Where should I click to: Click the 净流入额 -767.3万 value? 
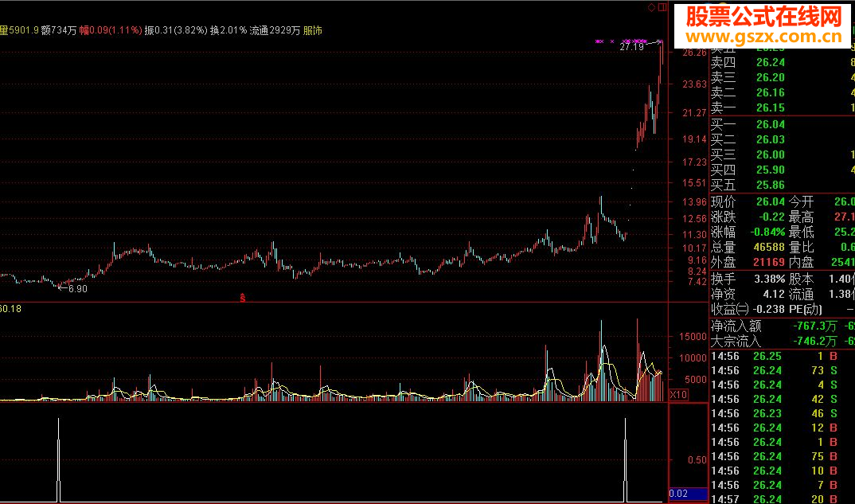[814, 326]
